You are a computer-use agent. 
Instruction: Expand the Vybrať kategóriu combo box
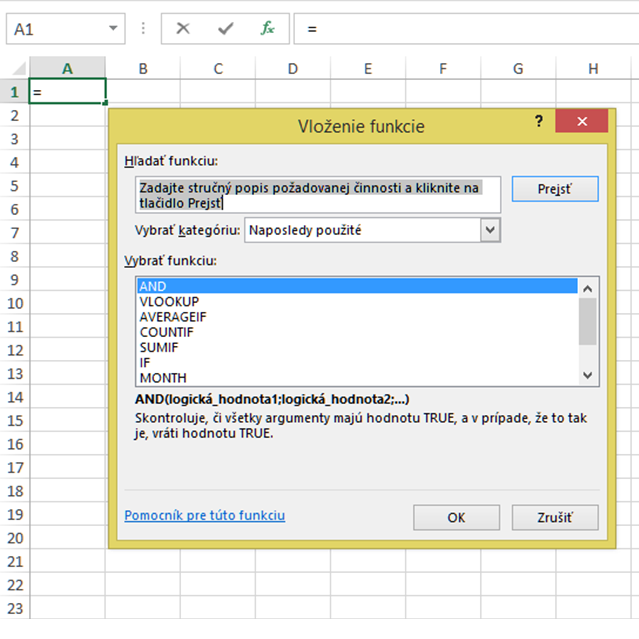click(490, 230)
